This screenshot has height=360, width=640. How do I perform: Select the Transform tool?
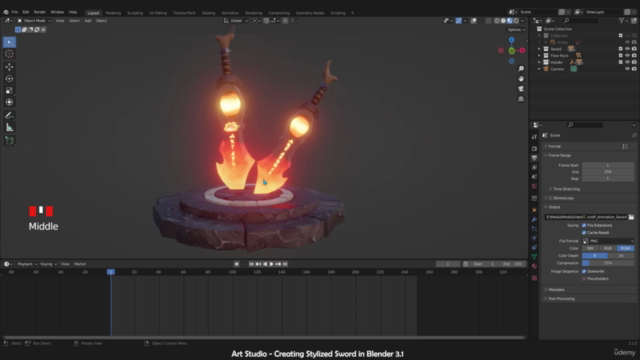coord(9,102)
